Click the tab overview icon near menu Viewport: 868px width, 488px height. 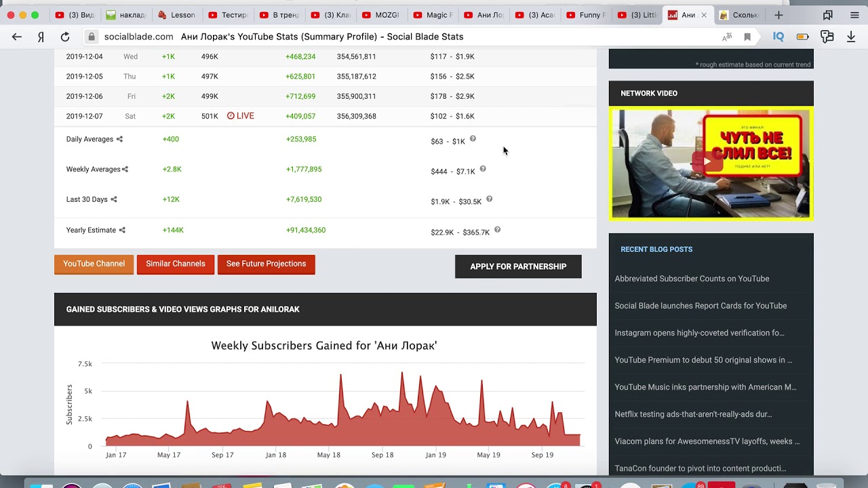coord(828,15)
